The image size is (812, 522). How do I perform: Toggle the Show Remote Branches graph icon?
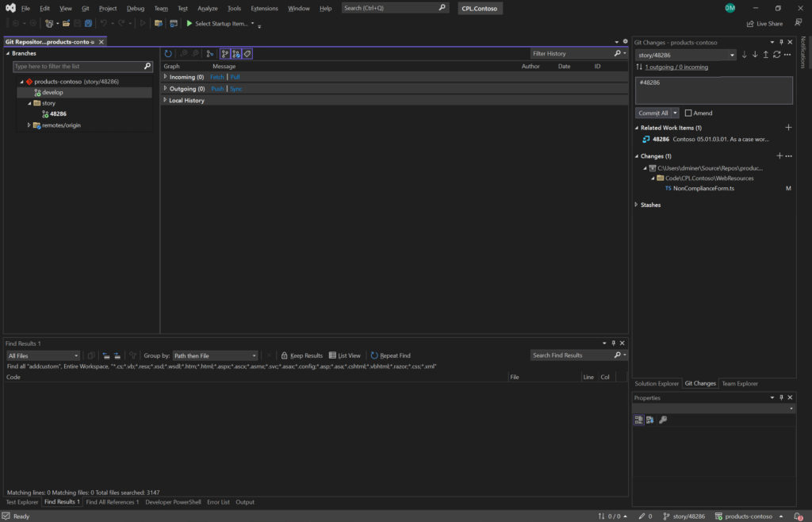[x=236, y=54]
